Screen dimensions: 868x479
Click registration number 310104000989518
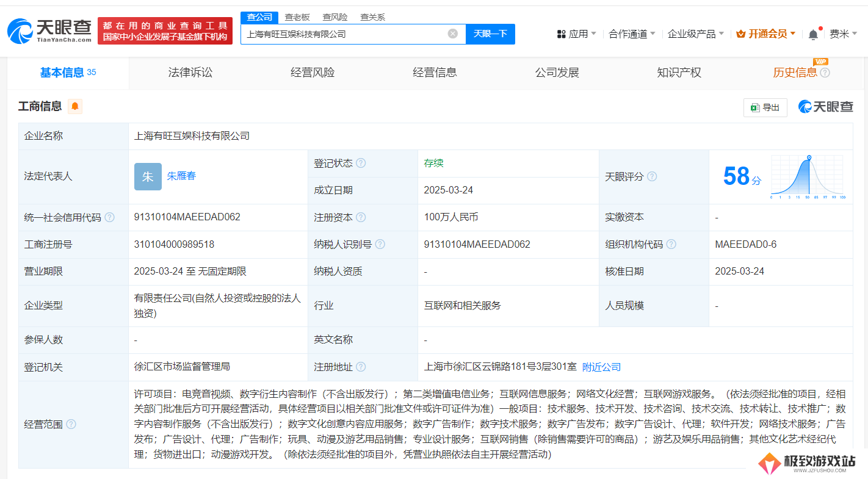point(174,244)
